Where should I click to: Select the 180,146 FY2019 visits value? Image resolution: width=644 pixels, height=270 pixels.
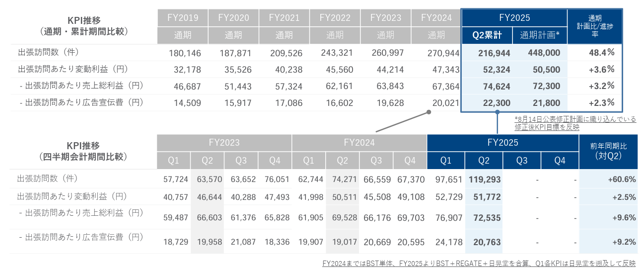pyautogui.click(x=185, y=53)
